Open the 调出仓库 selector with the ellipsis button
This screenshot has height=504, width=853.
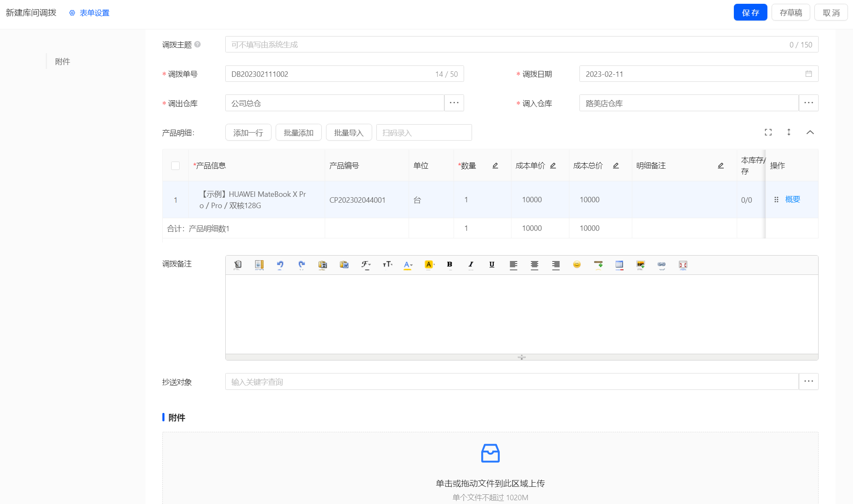pyautogui.click(x=454, y=103)
